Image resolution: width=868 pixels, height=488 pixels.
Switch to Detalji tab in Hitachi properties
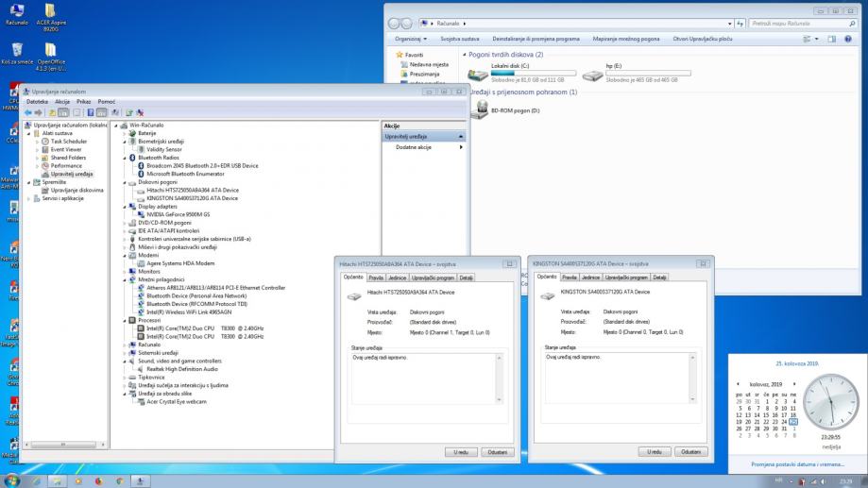point(466,278)
